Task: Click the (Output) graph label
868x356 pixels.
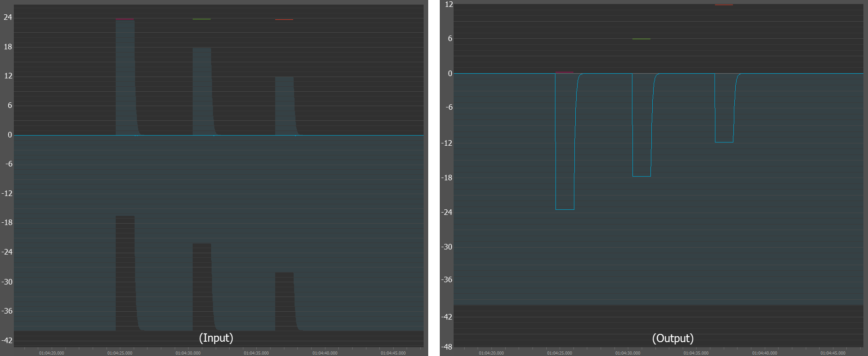Action: [x=673, y=338]
